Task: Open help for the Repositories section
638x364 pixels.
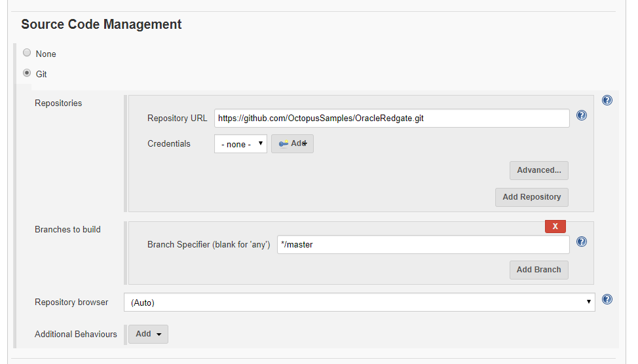Action: click(x=607, y=100)
